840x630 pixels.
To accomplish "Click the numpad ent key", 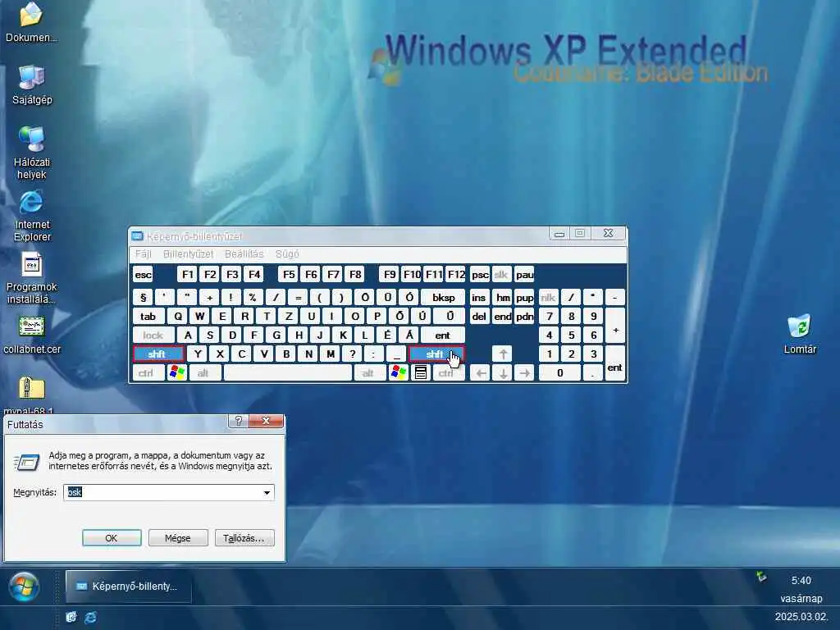I will (x=615, y=363).
